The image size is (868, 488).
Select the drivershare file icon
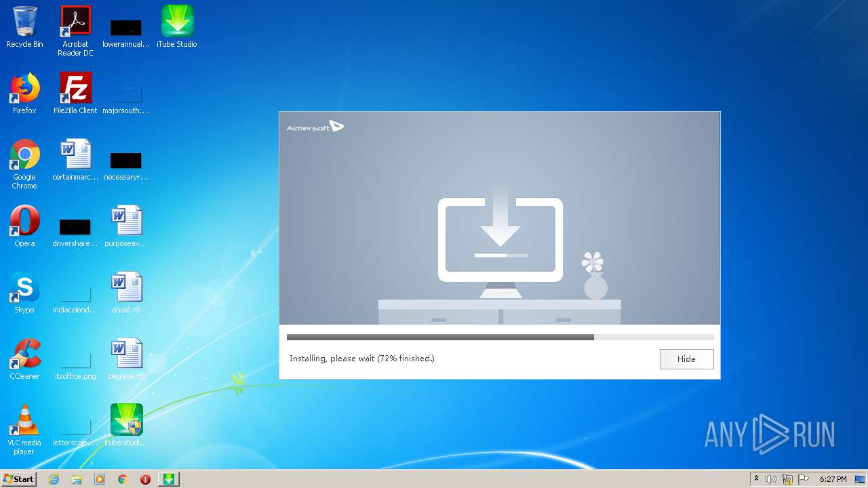[x=75, y=232]
